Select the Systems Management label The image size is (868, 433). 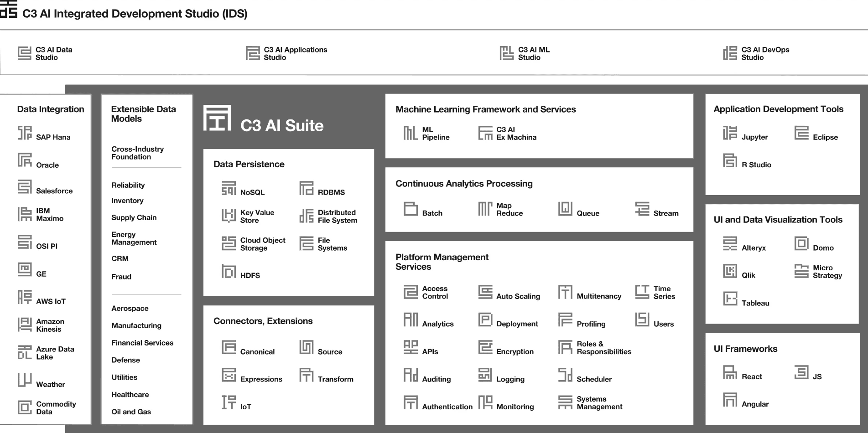[x=599, y=403]
